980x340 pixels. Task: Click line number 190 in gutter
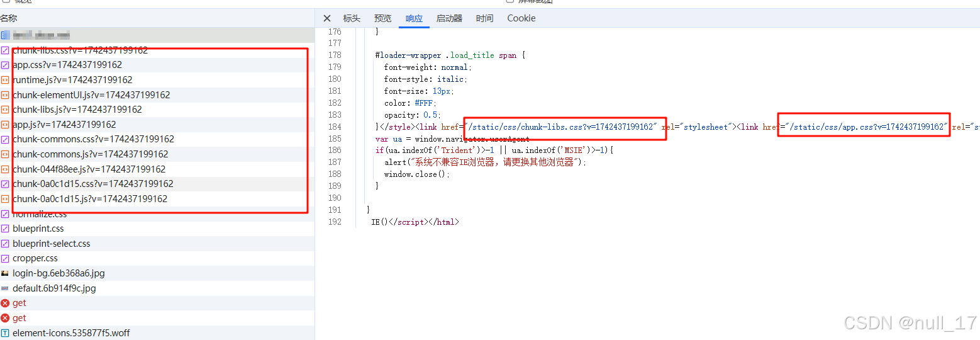pyautogui.click(x=335, y=198)
